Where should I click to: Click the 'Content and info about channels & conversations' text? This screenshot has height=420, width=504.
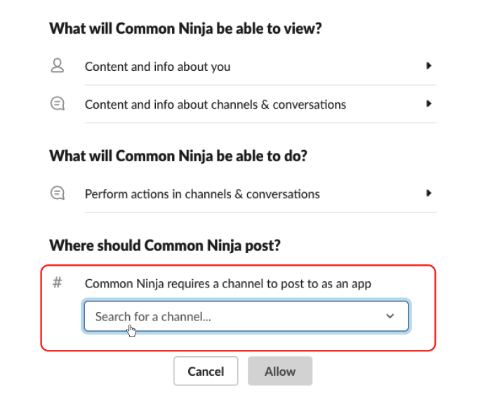pyautogui.click(x=215, y=104)
